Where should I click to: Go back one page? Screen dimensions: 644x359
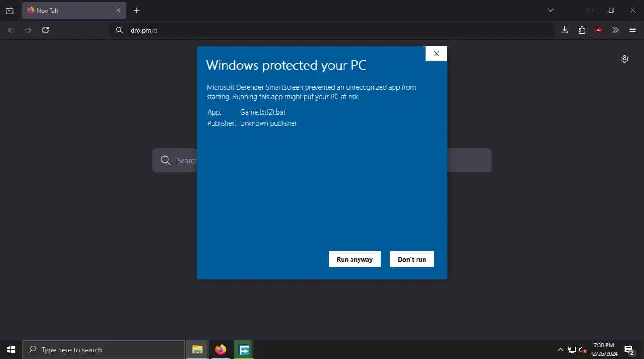11,30
